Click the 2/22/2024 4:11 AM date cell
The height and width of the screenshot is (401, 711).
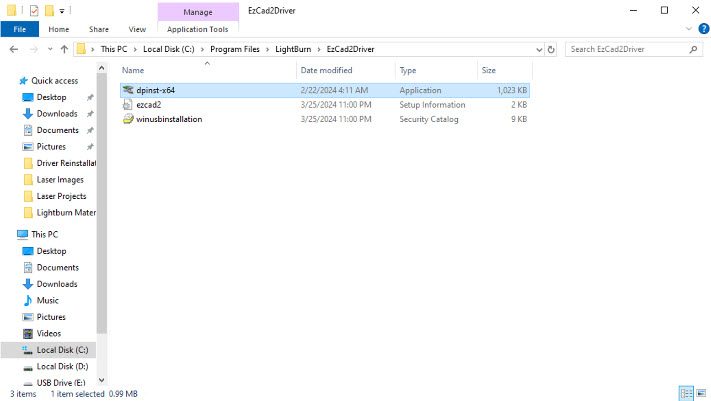pos(334,90)
